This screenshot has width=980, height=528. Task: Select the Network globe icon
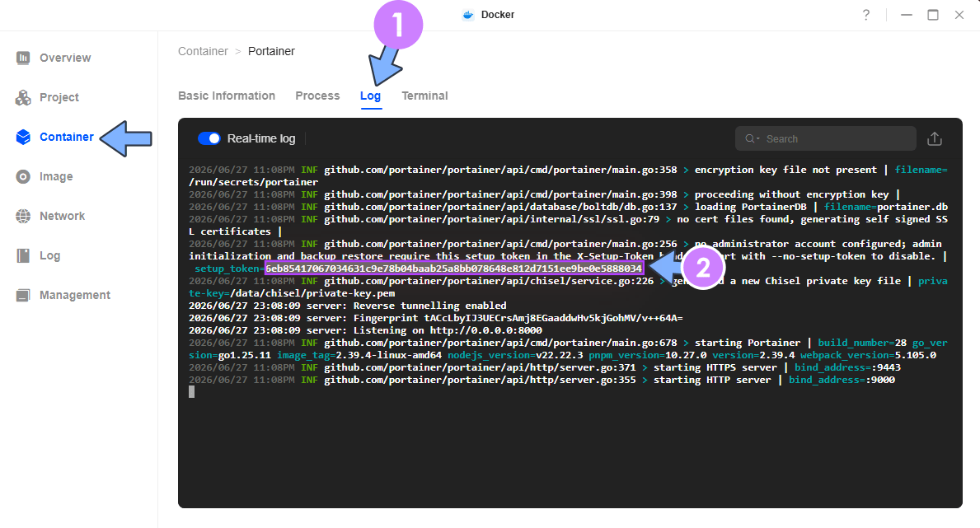pos(23,216)
